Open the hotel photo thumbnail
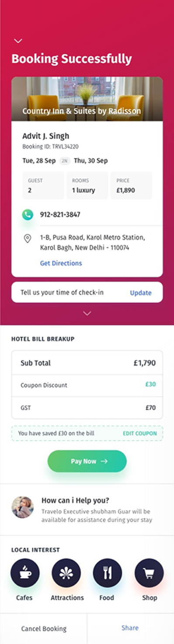 pos(87,99)
